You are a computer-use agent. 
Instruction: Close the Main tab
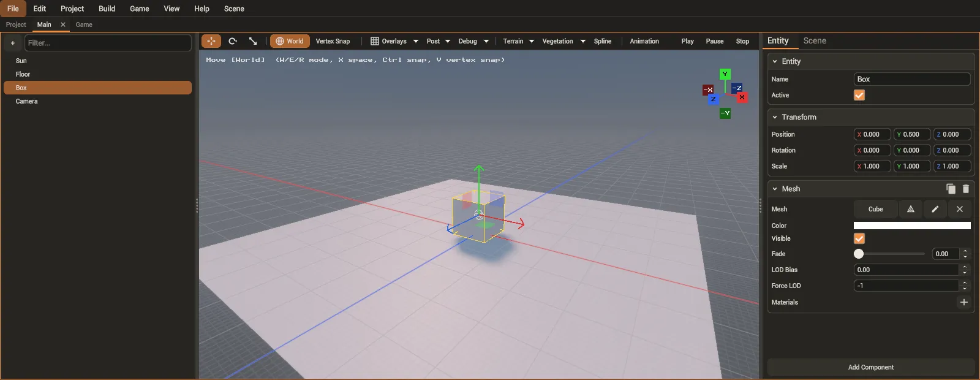[63, 25]
